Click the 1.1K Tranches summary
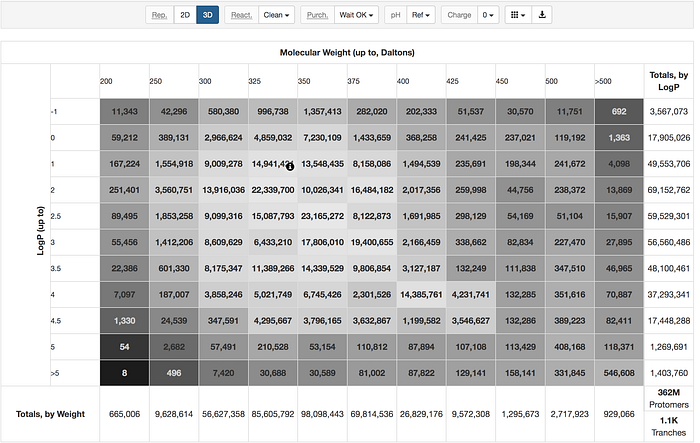Screen dimensions: 700x443 pyautogui.click(x=669, y=426)
